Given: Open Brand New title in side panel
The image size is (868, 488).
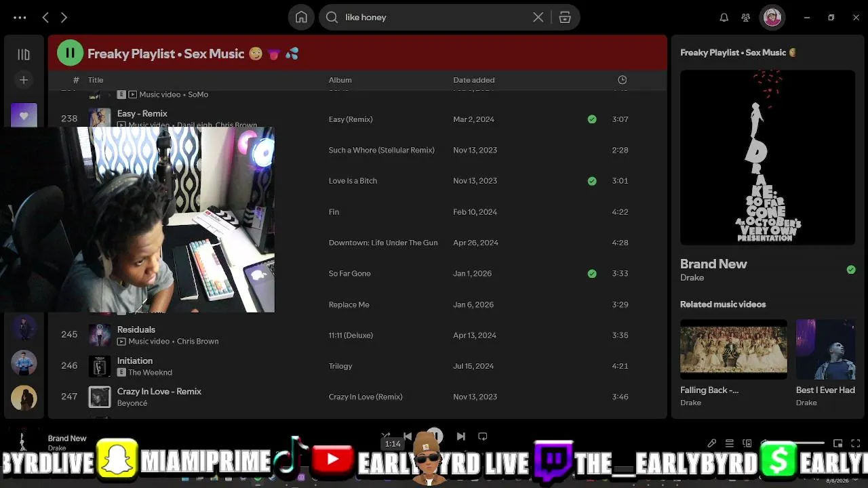Looking at the screenshot, I should (713, 264).
